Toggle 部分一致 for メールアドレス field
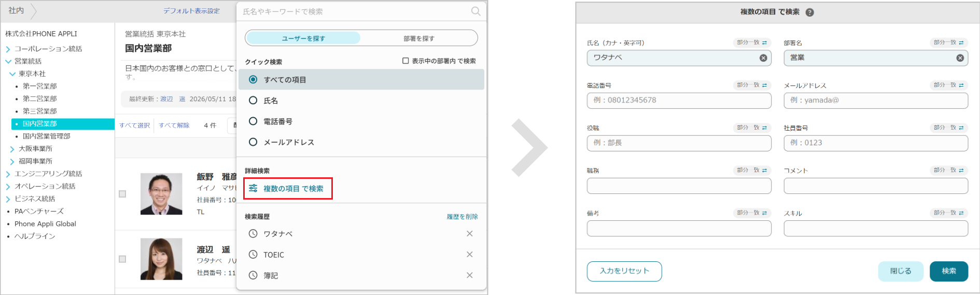Image resolution: width=980 pixels, height=295 pixels. point(949,85)
